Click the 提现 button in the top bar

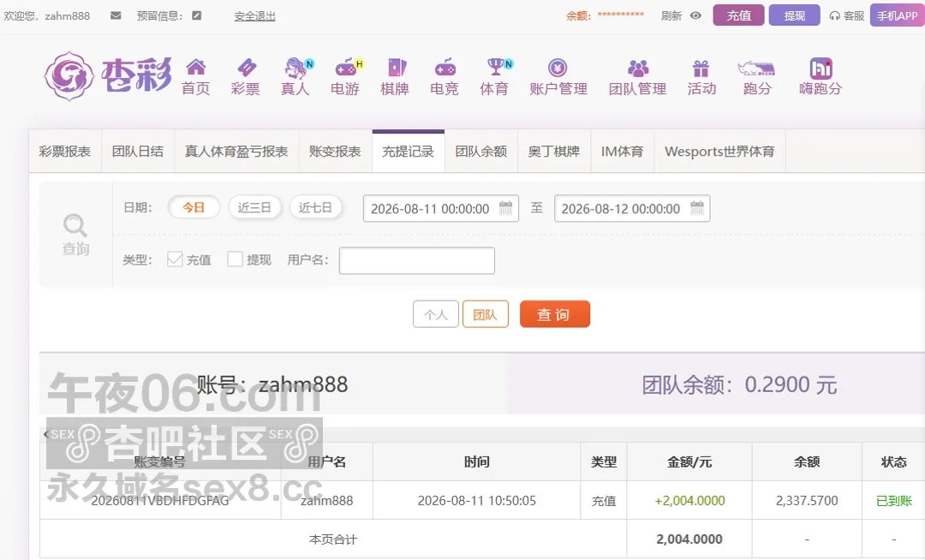tap(794, 15)
